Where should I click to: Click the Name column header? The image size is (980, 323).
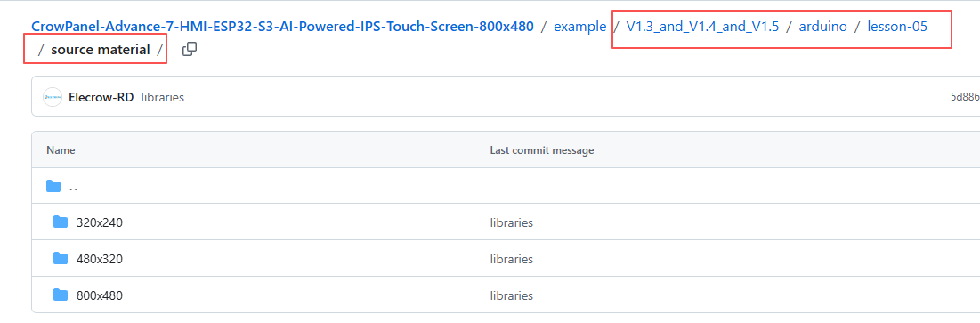click(x=61, y=150)
